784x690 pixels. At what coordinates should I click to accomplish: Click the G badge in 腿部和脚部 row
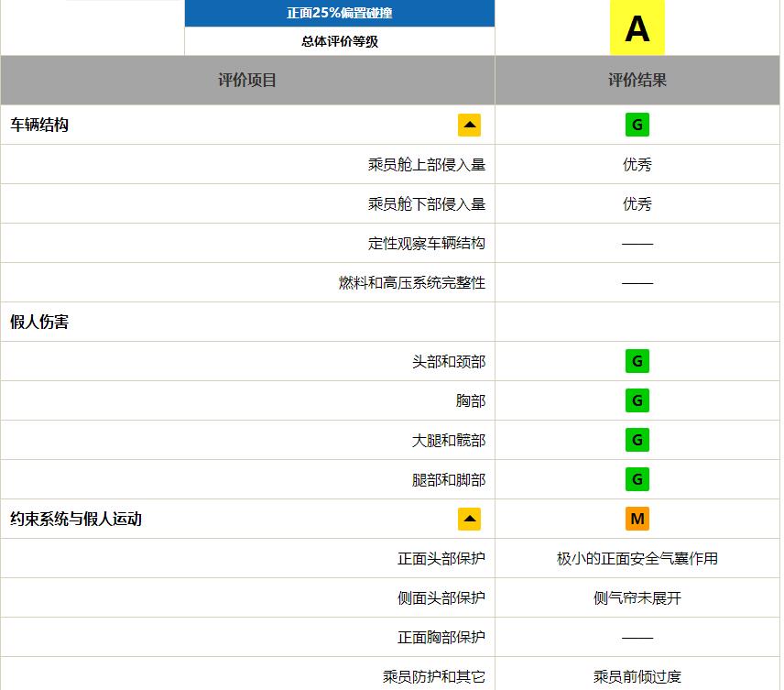(x=637, y=479)
